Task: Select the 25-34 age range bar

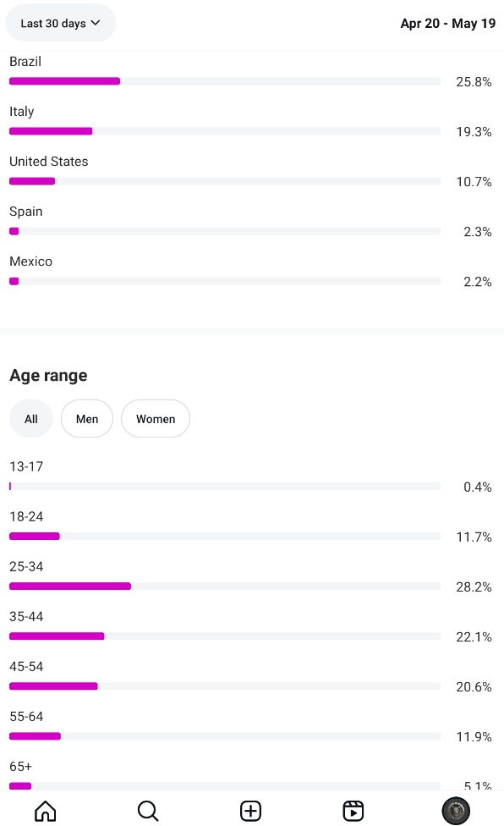Action: point(225,586)
